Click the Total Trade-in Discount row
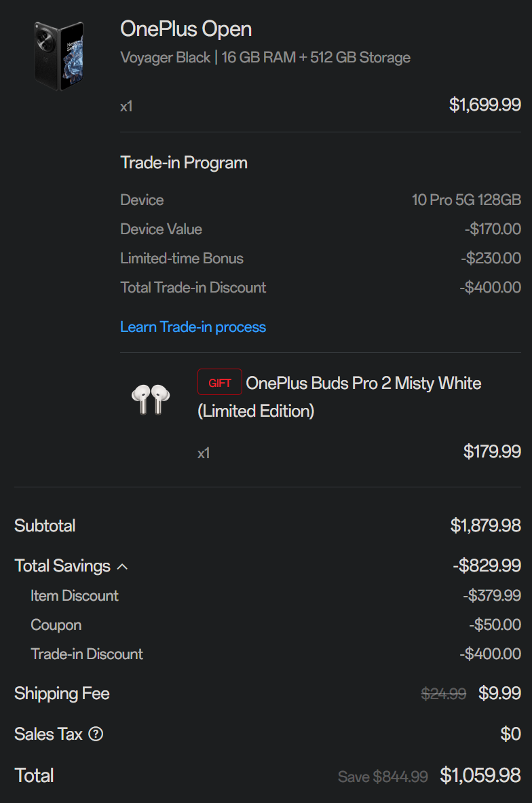The image size is (532, 803). coord(320,287)
